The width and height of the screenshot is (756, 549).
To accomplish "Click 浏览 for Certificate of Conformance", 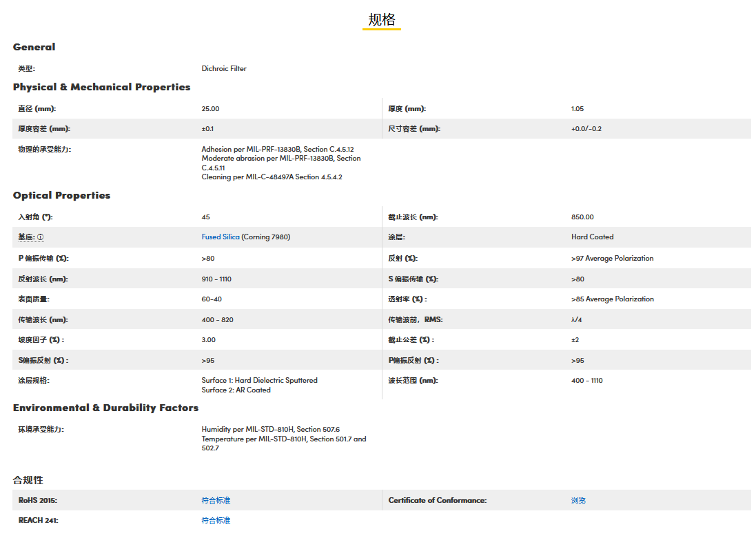I will point(578,501).
